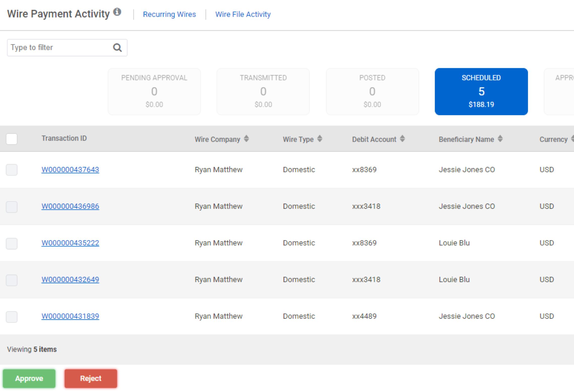
Task: Open the Recurring Wires tab
Action: point(169,14)
